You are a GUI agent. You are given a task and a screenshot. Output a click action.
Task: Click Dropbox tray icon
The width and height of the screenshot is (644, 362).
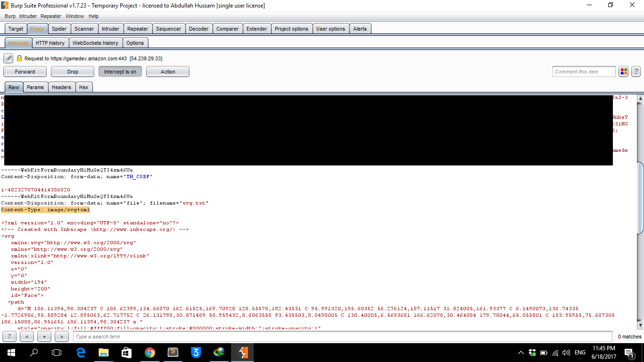532,353
